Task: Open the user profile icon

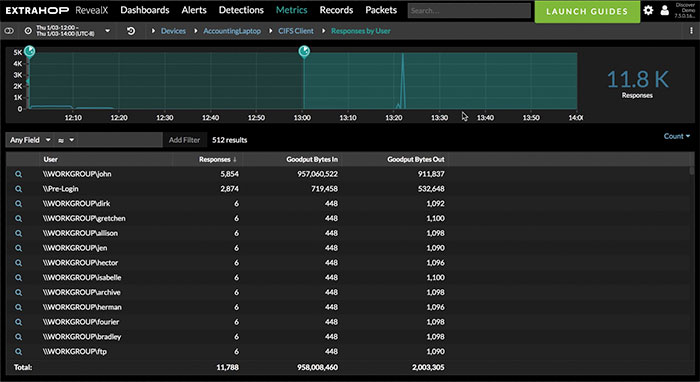Action: click(664, 10)
